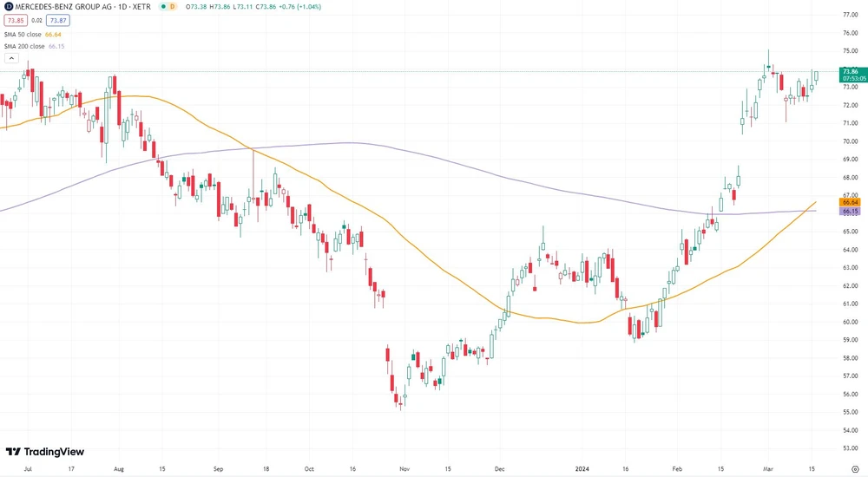868x477 pixels.
Task: Click the 1D interval label in title
Action: pos(122,7)
